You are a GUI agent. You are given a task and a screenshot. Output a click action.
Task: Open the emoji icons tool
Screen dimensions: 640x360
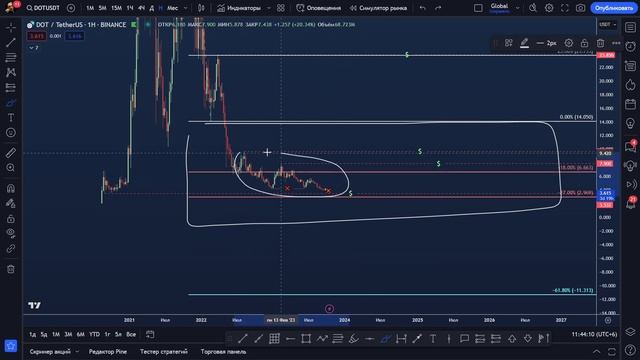point(11,133)
